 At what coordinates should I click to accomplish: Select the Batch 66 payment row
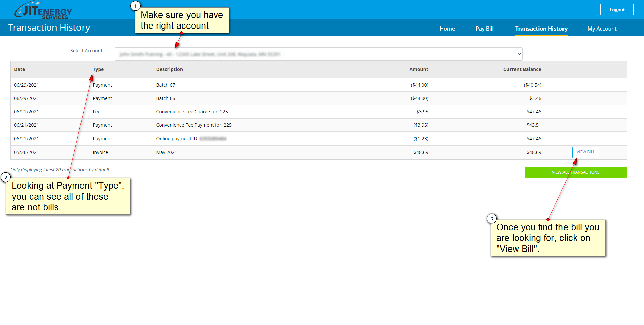pos(165,98)
